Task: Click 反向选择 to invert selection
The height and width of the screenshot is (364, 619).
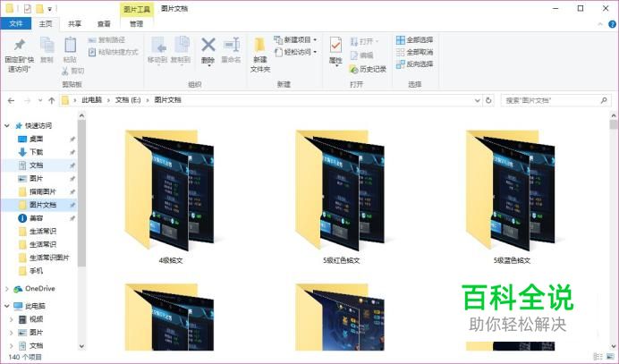Action: tap(415, 63)
